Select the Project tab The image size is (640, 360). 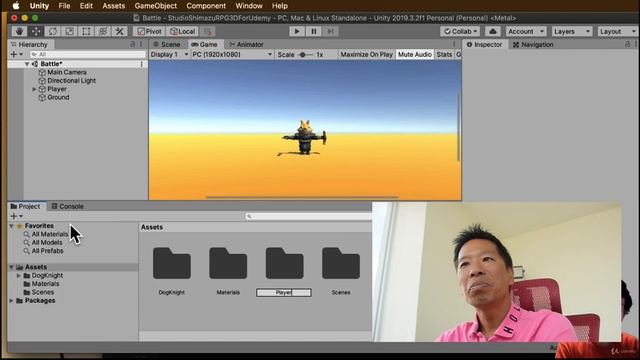tap(26, 207)
